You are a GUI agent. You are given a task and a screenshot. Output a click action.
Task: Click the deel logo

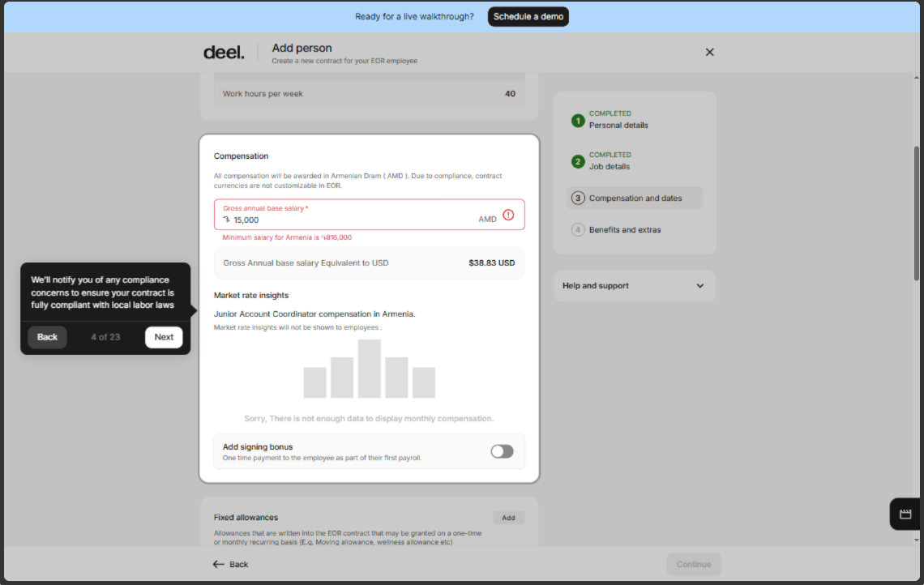224,53
